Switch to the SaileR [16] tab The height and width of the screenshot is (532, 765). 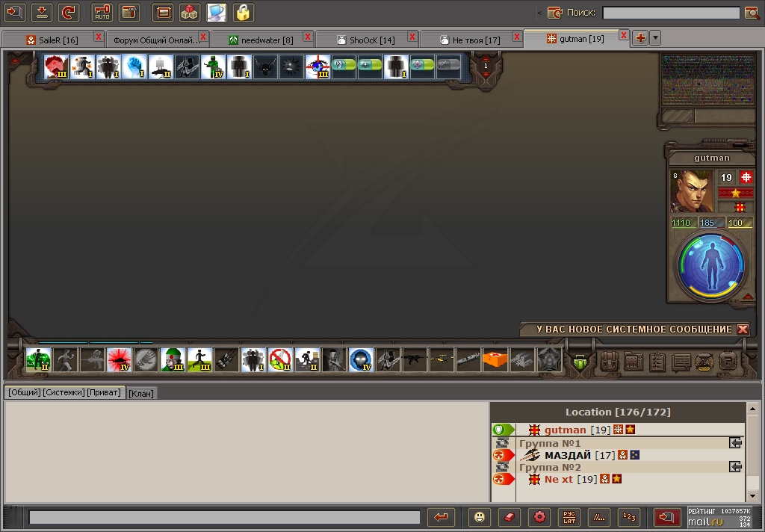[52, 40]
